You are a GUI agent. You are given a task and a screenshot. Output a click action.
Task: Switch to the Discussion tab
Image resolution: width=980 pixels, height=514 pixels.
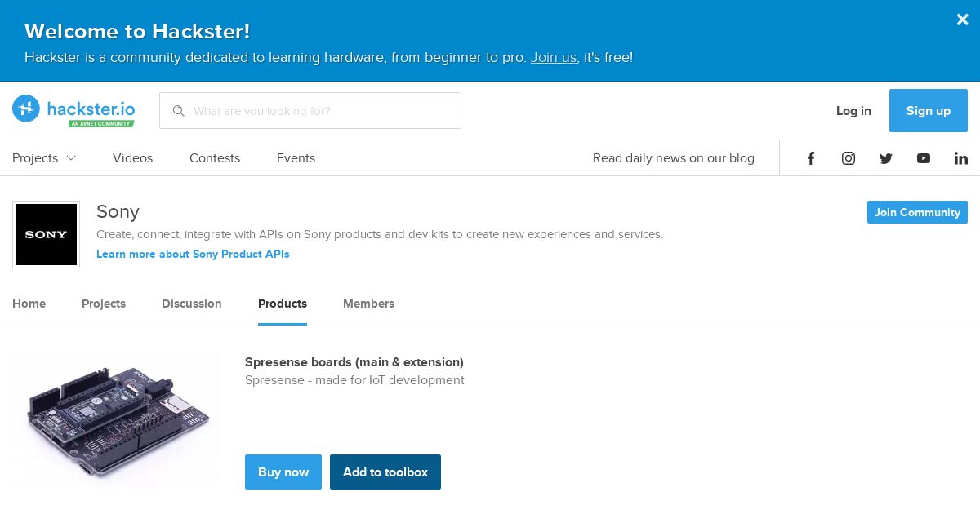[192, 304]
